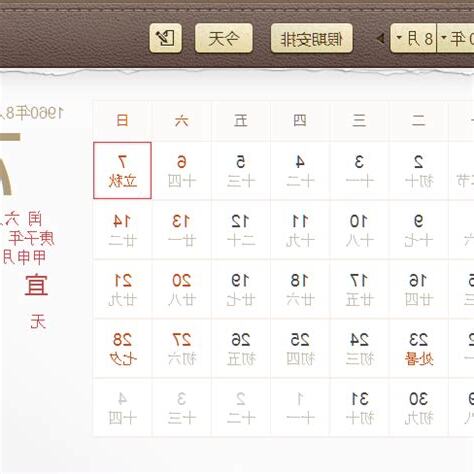Image resolution: width=474 pixels, height=474 pixels.
Task: Open the year dropdown in the header
Action: pyautogui.click(x=456, y=38)
